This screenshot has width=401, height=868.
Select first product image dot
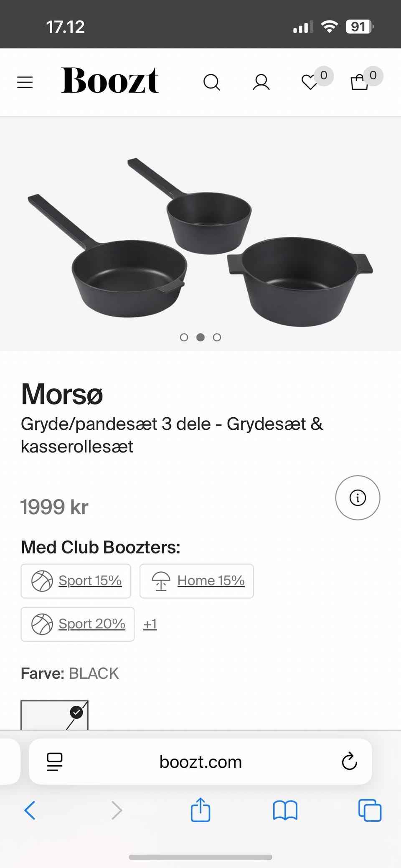tap(184, 337)
